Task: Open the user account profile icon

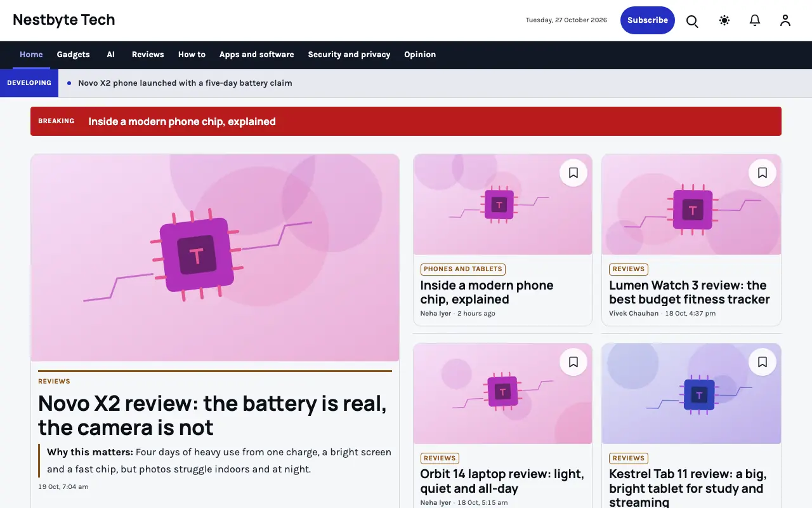Action: [x=785, y=20]
